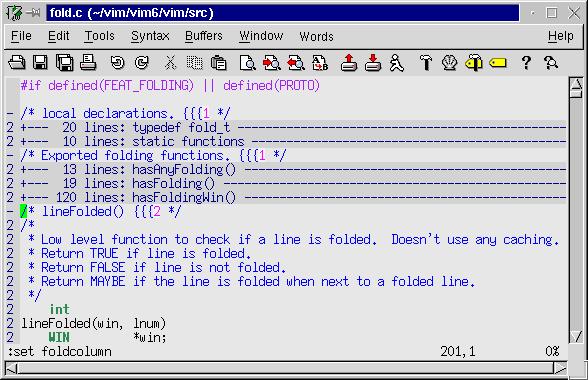Click the Save file floppy icon
The height and width of the screenshot is (380, 588).
(x=40, y=63)
